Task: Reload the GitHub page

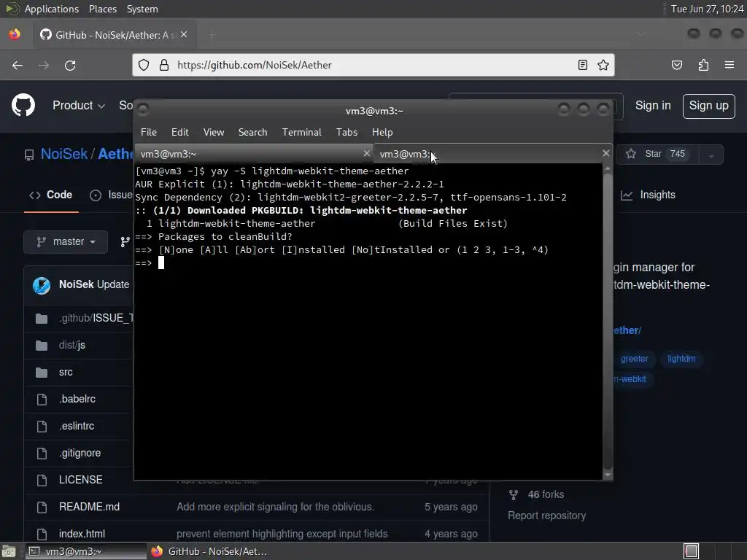Action: tap(70, 65)
